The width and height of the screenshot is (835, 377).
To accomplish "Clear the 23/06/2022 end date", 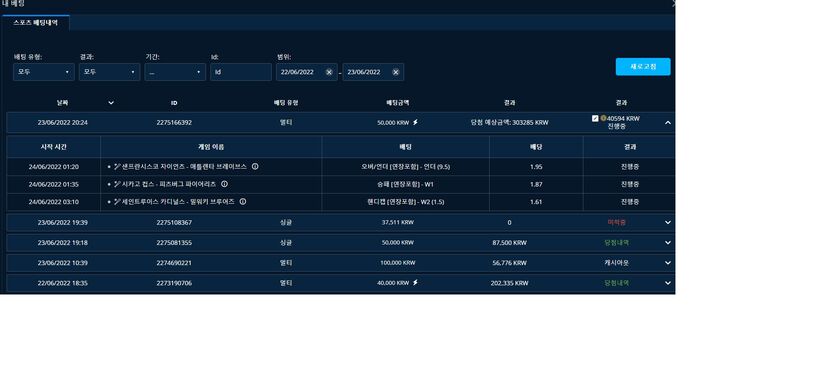I will coord(396,72).
